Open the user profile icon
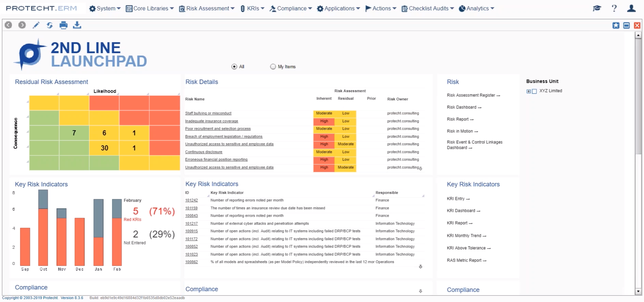The height and width of the screenshot is (302, 644). click(631, 8)
